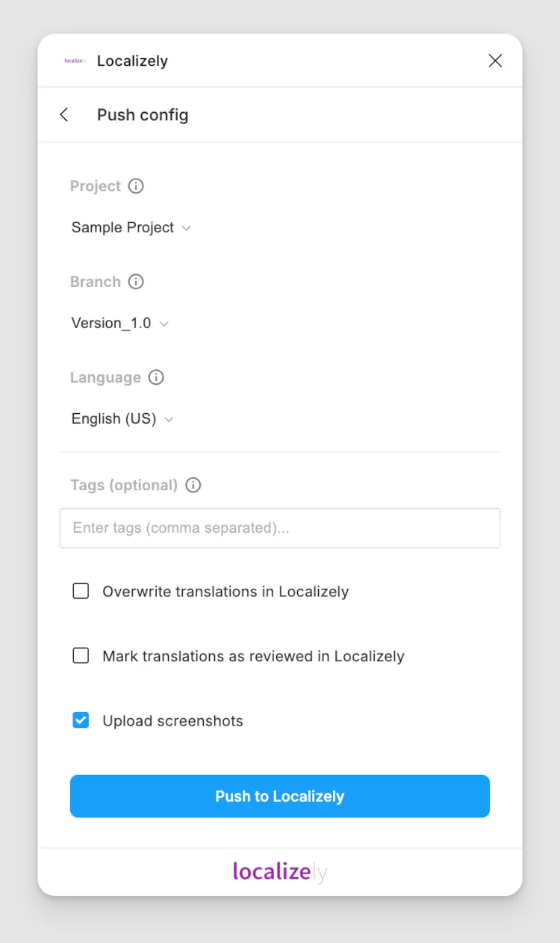The image size is (560, 943).
Task: Show info about the Language field
Action: click(156, 377)
